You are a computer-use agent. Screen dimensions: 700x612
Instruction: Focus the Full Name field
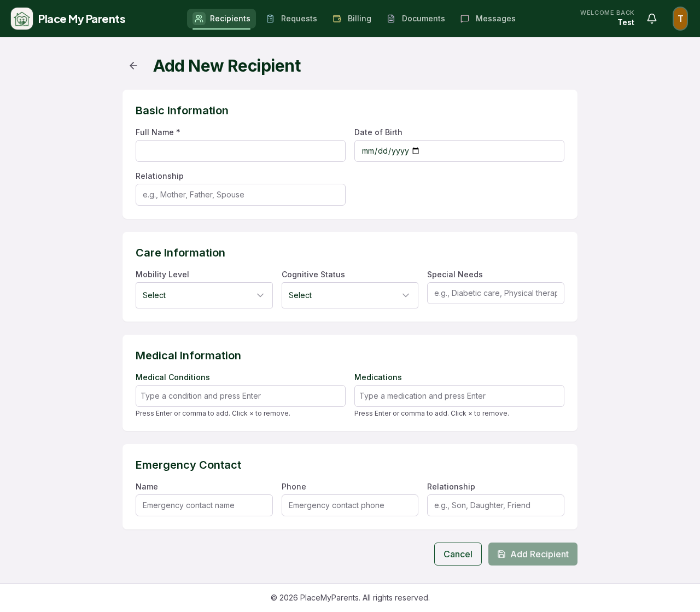pos(241,151)
